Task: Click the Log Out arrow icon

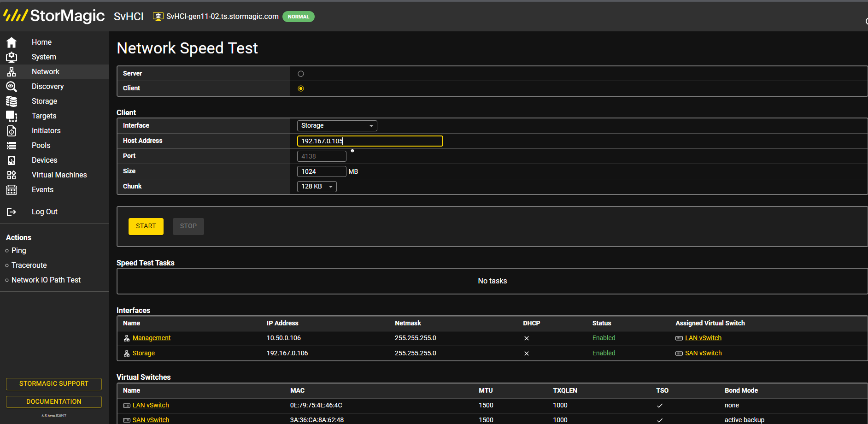Action: (12, 212)
